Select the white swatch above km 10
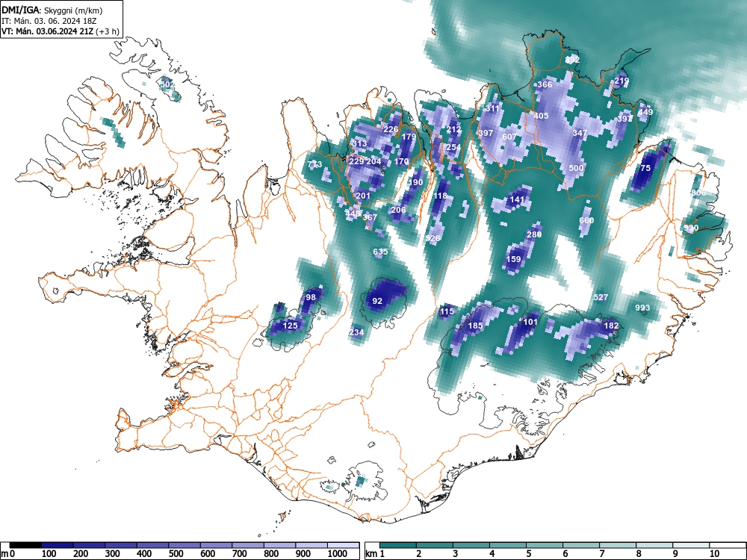The height and width of the screenshot is (560, 747). pos(728,545)
